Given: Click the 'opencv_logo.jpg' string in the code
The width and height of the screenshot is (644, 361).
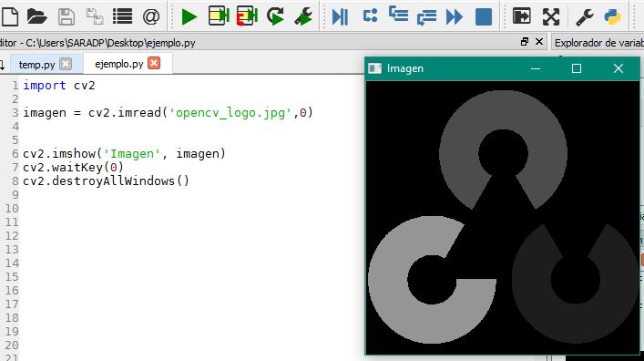Looking at the screenshot, I should click(230, 113).
